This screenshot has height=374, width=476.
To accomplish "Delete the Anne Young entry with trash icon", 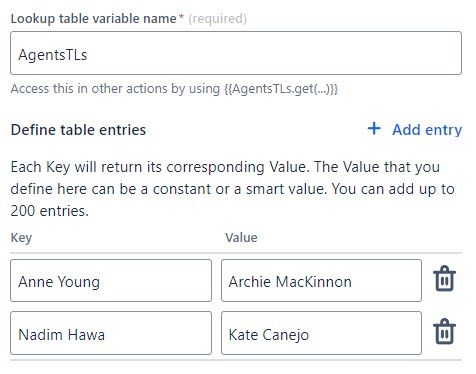I will point(444,279).
